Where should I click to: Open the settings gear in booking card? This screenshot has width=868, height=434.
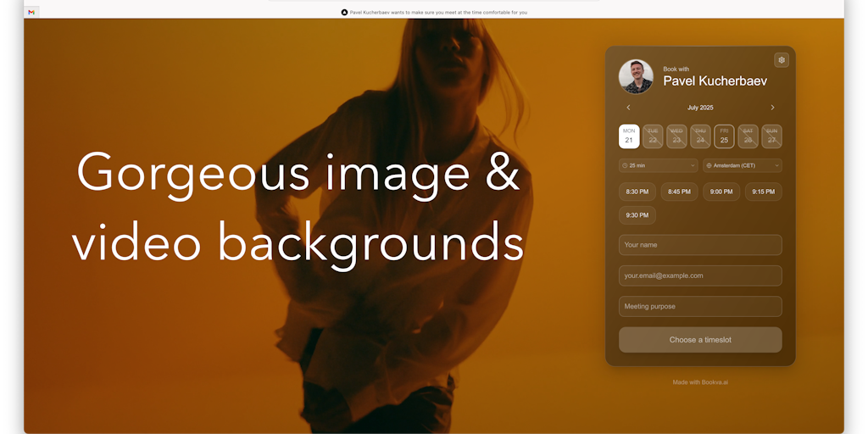click(782, 60)
